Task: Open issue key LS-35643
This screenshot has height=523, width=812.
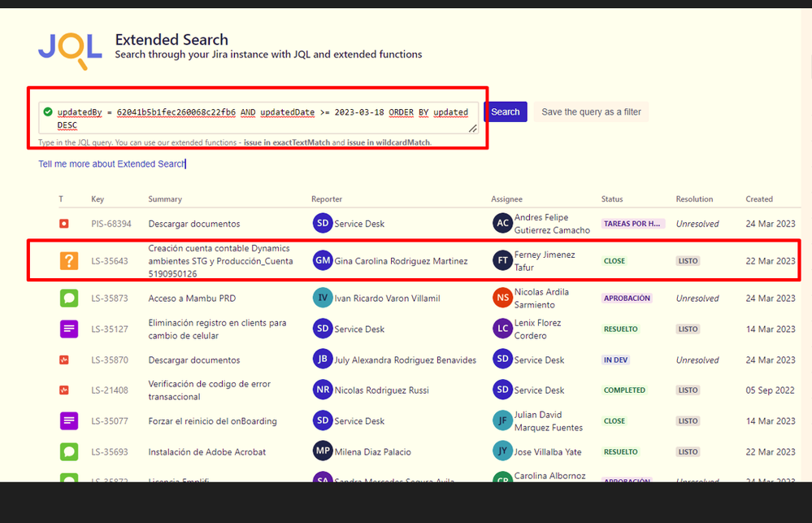Action: [110, 261]
